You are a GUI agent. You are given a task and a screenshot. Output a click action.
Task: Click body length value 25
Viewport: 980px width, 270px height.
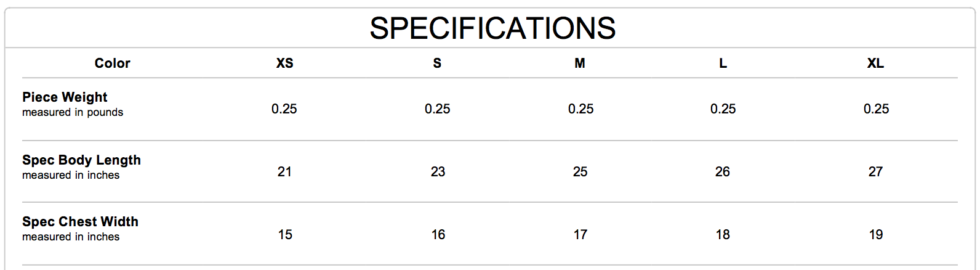pos(580,172)
